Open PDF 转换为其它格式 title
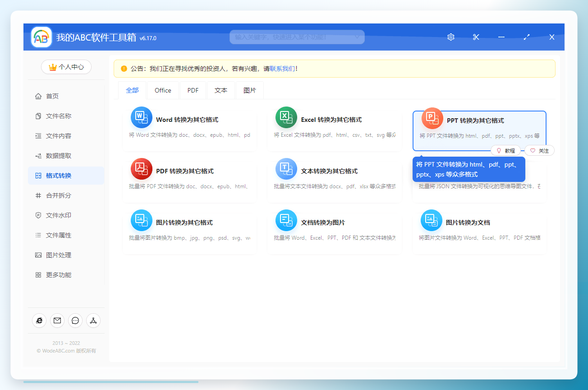The width and height of the screenshot is (588, 390). 185,171
